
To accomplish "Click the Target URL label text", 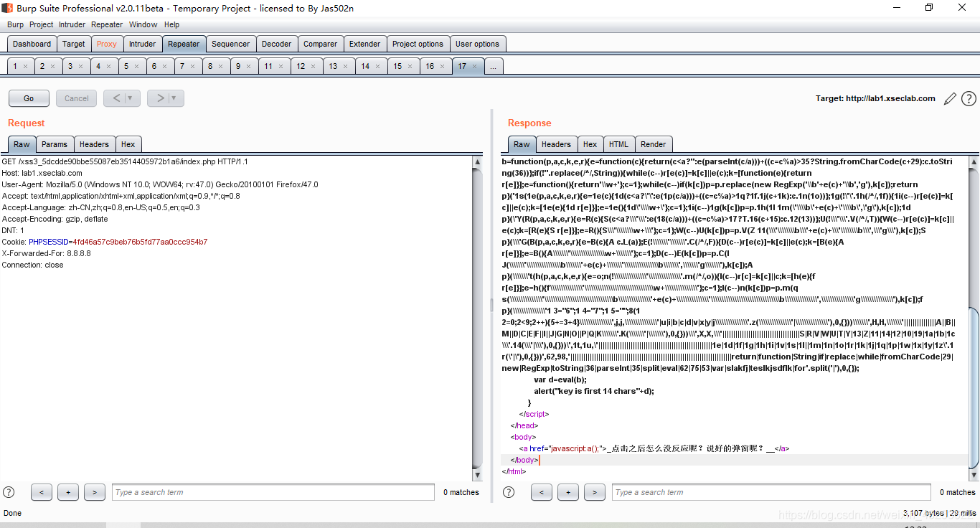I will coord(875,98).
